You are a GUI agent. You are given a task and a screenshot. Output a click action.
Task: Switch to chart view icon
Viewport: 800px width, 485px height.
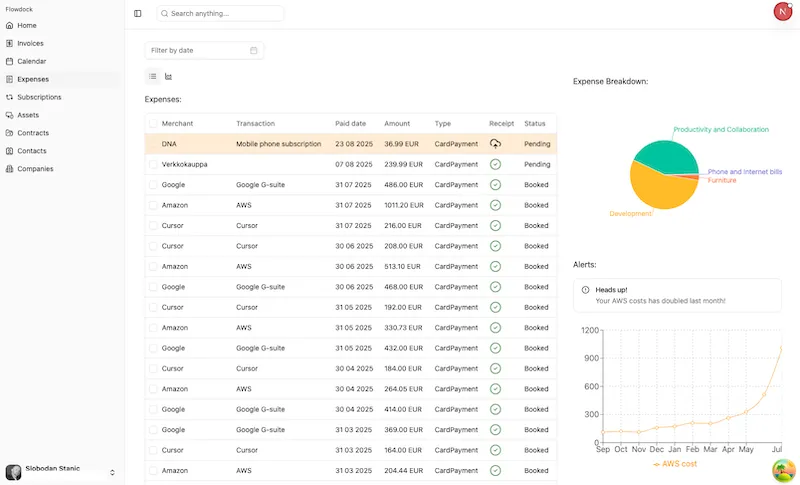pyautogui.click(x=168, y=76)
